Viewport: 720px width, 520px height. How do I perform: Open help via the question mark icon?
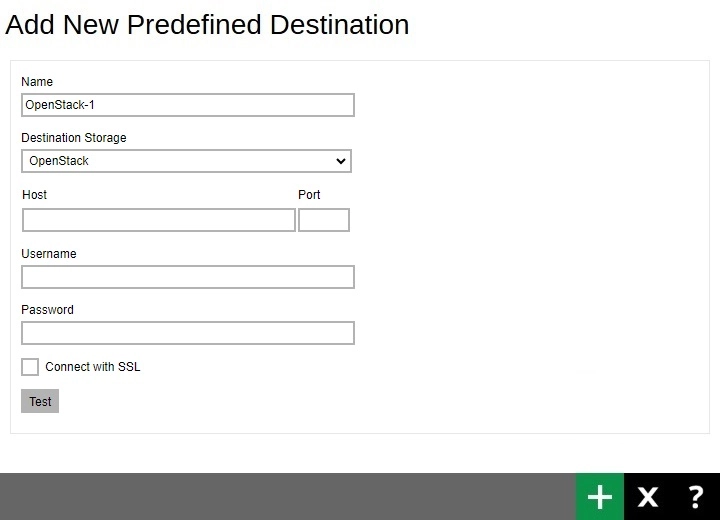tap(696, 497)
